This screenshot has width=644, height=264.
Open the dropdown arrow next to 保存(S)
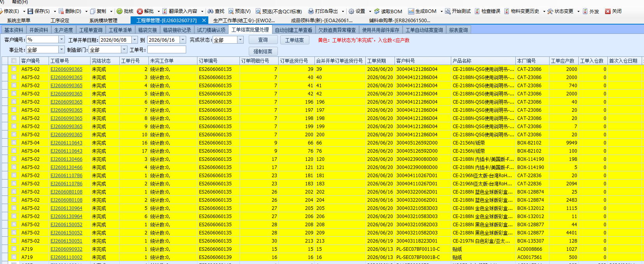click(55, 11)
